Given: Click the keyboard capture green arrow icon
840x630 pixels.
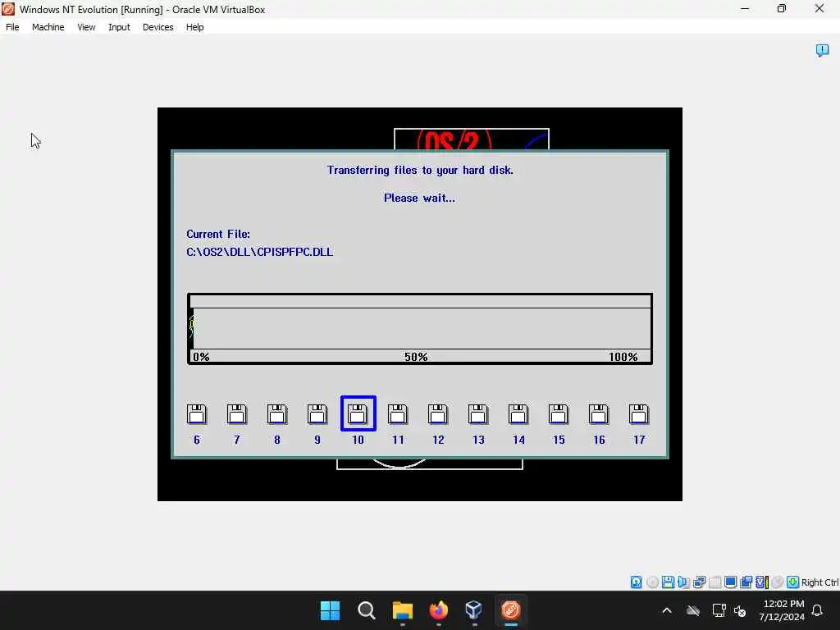Looking at the screenshot, I should pos(793,582).
